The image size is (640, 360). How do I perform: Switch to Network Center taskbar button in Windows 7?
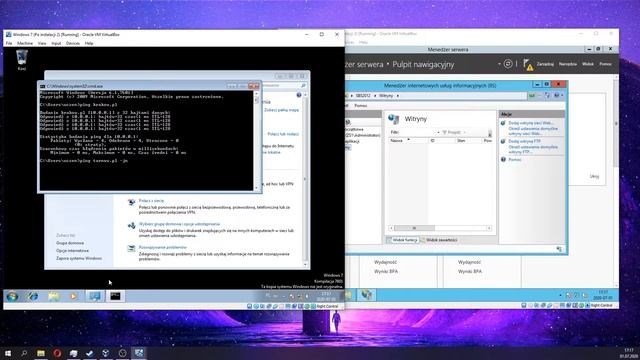tap(95, 296)
